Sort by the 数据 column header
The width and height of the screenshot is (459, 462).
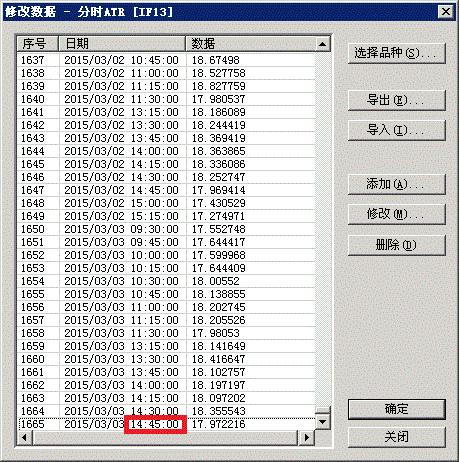pos(250,44)
